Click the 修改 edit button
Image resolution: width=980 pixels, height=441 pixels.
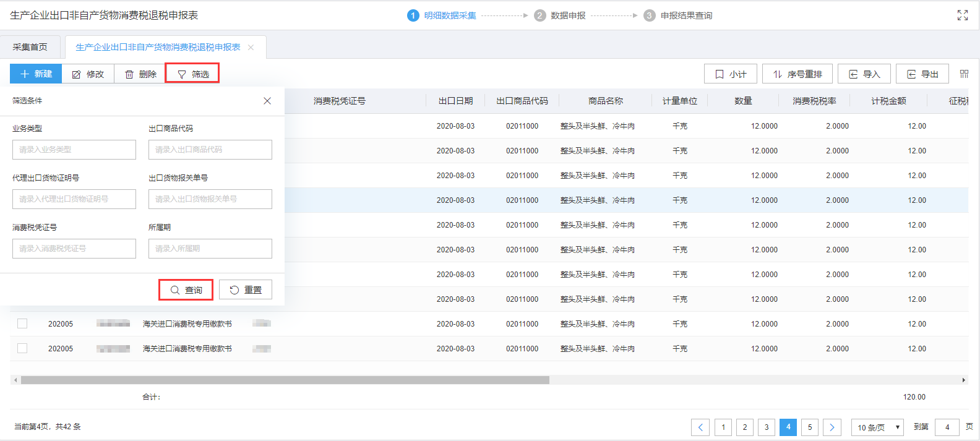pos(88,74)
